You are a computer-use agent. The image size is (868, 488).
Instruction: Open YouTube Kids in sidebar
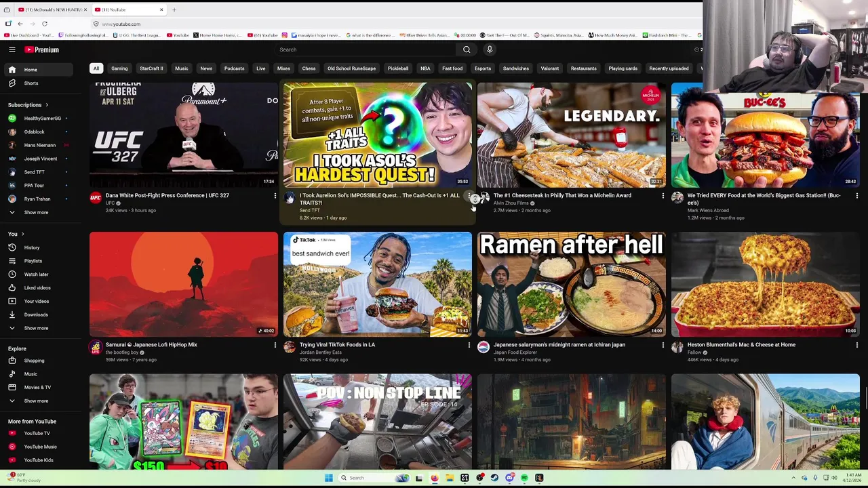point(38,460)
